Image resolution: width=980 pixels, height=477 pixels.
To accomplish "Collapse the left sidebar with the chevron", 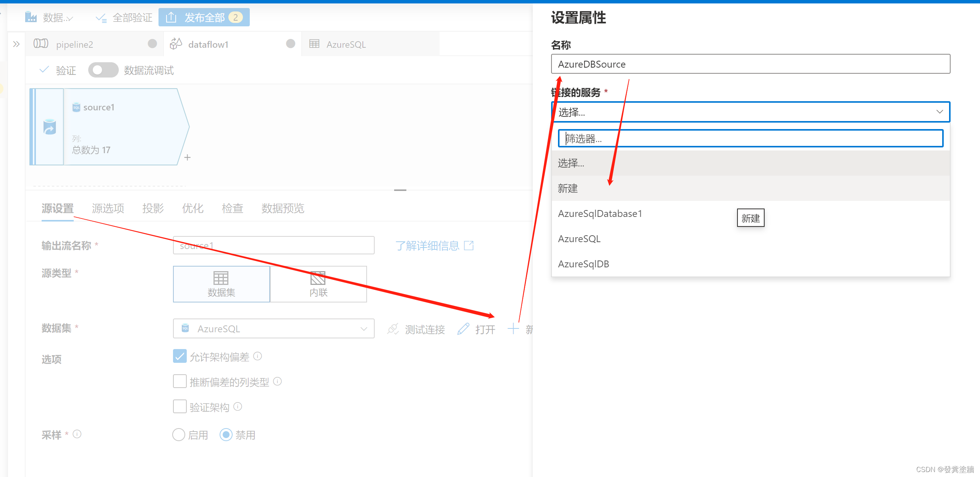I will [x=16, y=44].
